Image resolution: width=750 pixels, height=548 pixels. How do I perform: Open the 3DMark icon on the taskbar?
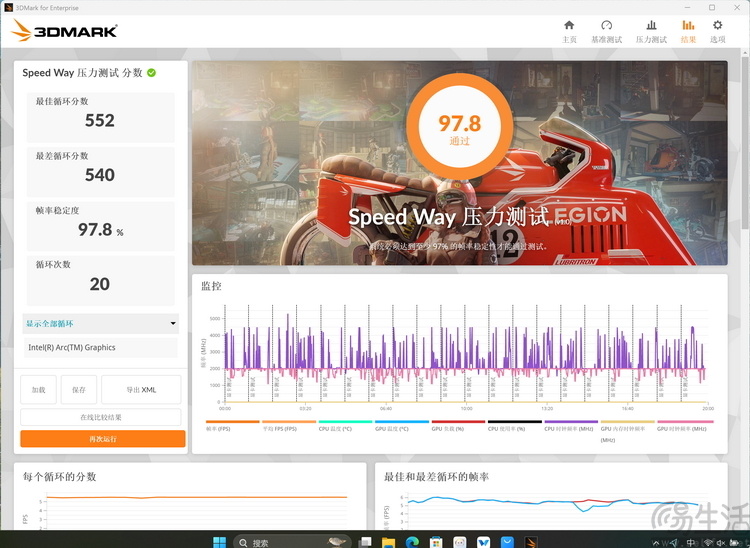531,542
